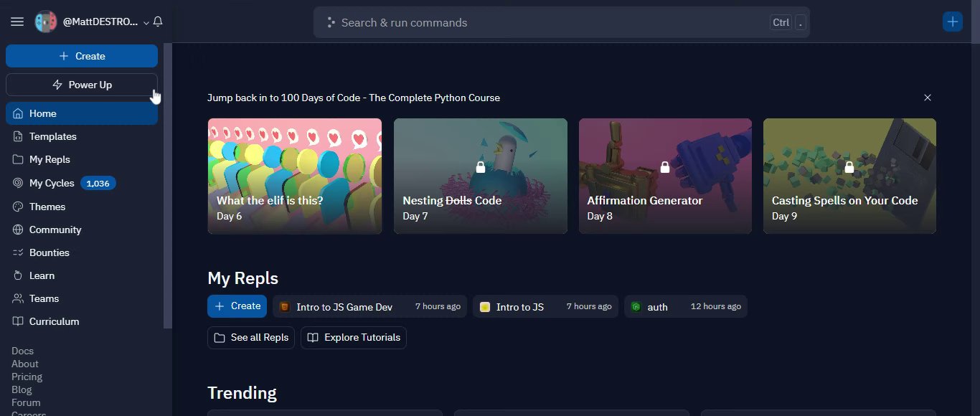Click the Affirmation Generator title
The width and height of the screenshot is (980, 416).
645,201
